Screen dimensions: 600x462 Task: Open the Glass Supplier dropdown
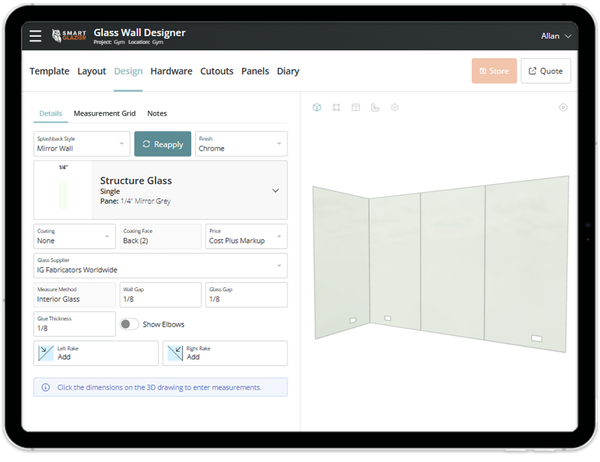[160, 265]
